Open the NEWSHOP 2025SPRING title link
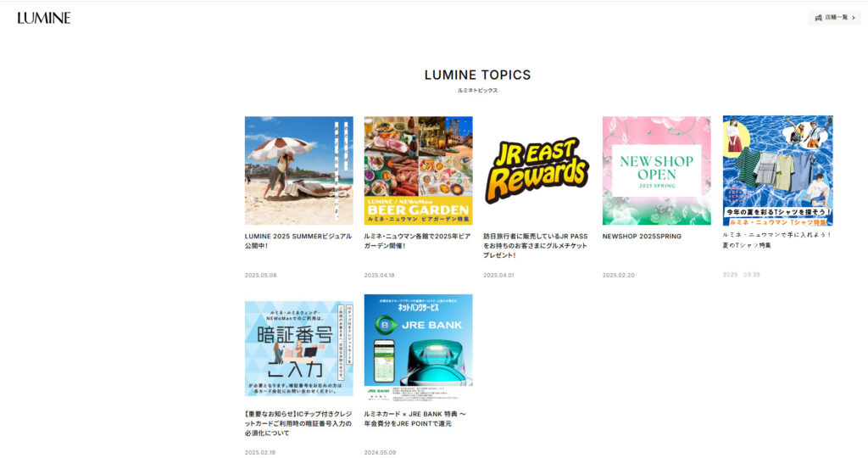 tap(642, 237)
